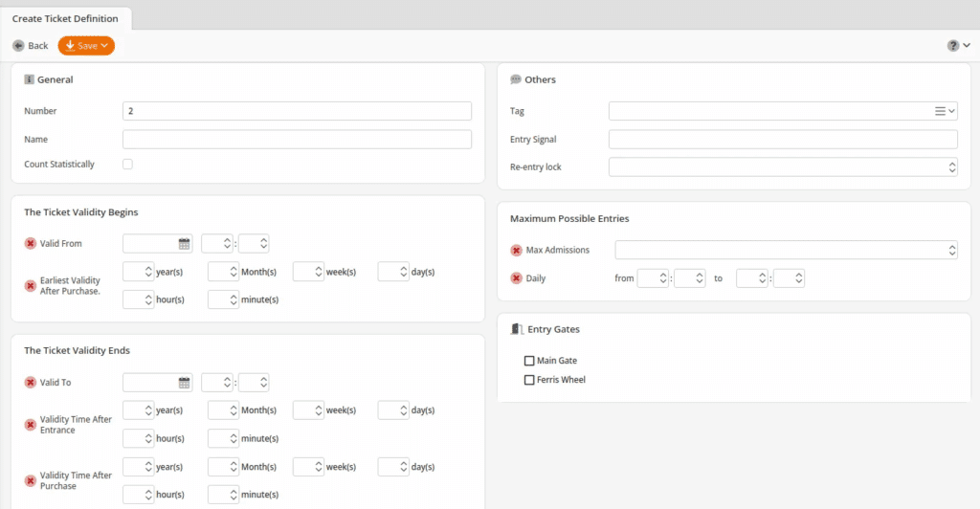
Task: Click the Others section speech bubble icon
Action: point(516,79)
